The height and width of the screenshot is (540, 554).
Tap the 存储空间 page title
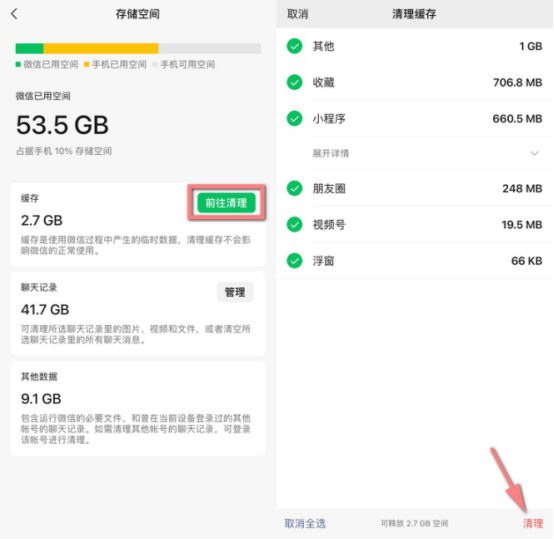tap(138, 14)
